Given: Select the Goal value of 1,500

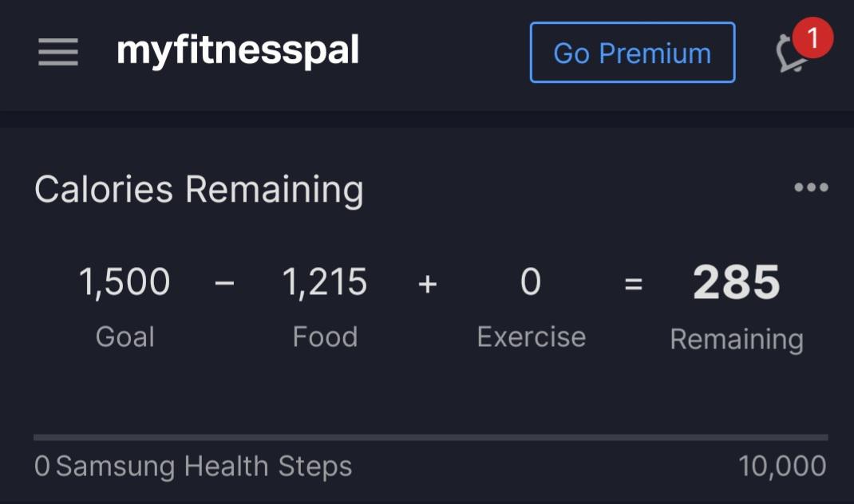Looking at the screenshot, I should point(125,281).
